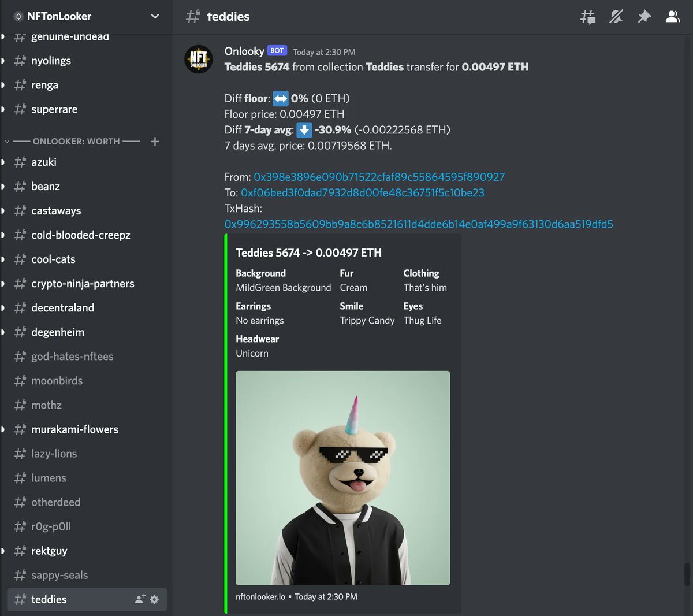Click the Eyes value Thug Life
The image size is (693, 616).
[x=422, y=320]
